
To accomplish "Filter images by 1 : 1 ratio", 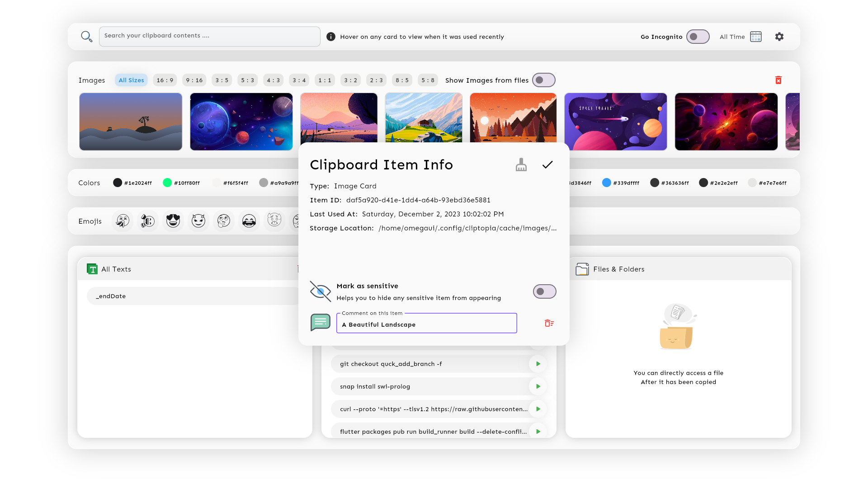I will click(325, 80).
